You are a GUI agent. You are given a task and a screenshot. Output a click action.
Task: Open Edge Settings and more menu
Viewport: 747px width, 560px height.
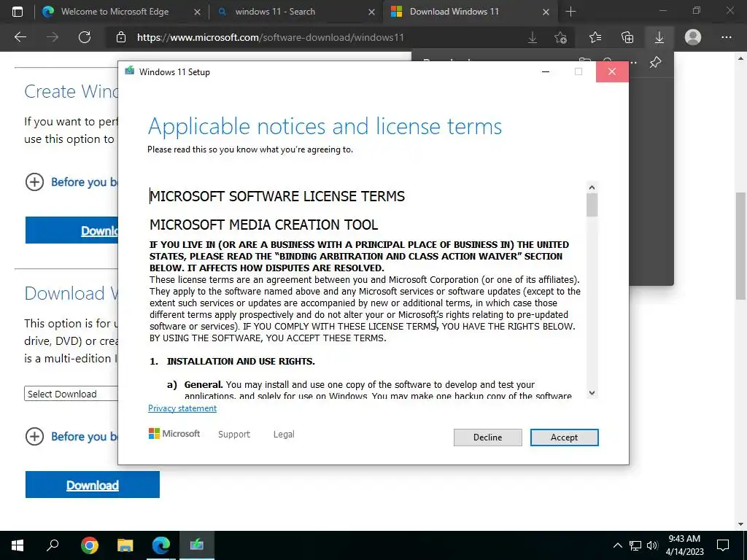point(726,37)
